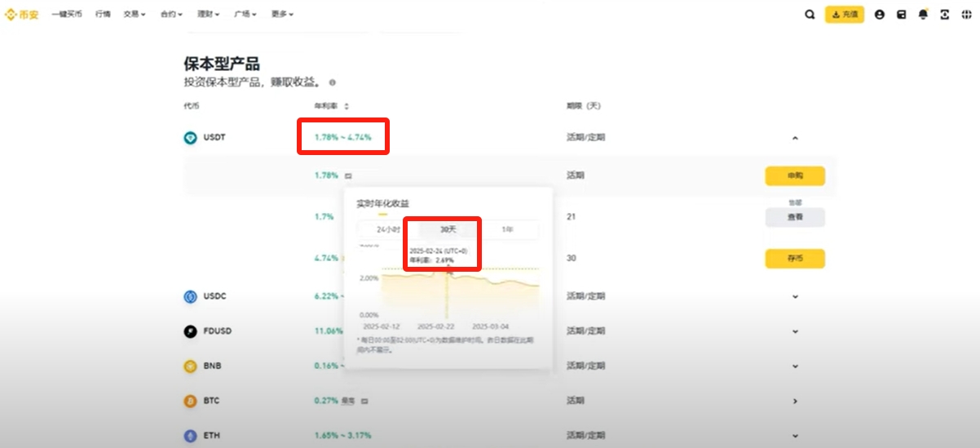
Task: Expand the BNB row chevron
Action: (795, 366)
